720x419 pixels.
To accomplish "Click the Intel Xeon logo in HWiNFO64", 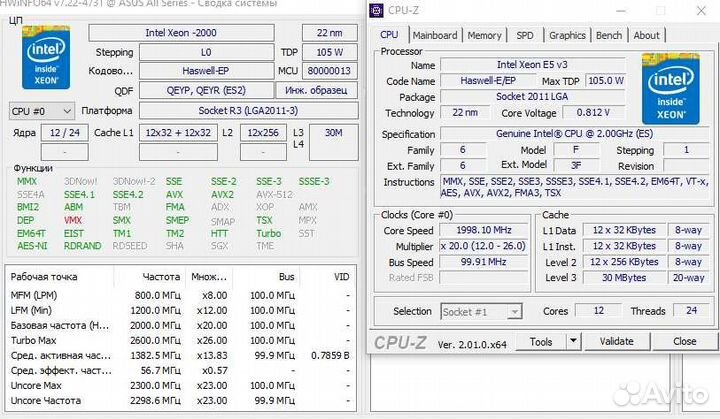I will click(46, 58).
